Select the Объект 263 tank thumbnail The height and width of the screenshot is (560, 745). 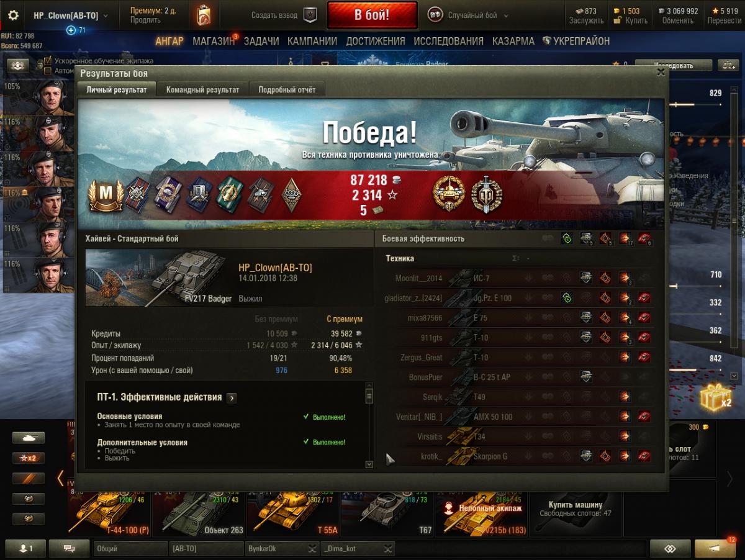coord(199,513)
